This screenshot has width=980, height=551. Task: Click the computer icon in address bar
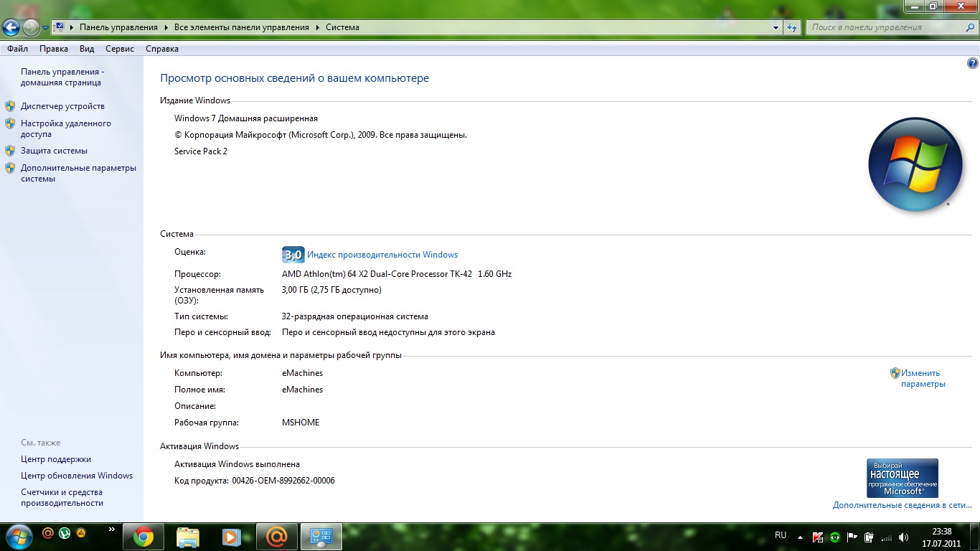pyautogui.click(x=60, y=27)
